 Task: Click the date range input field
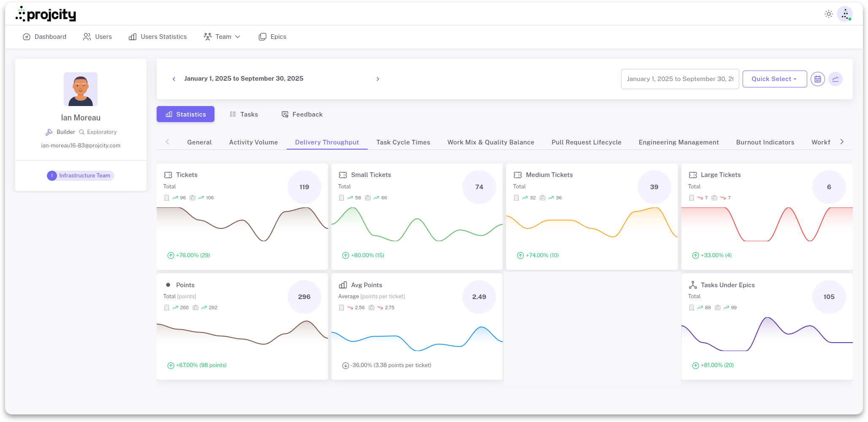[680, 79]
